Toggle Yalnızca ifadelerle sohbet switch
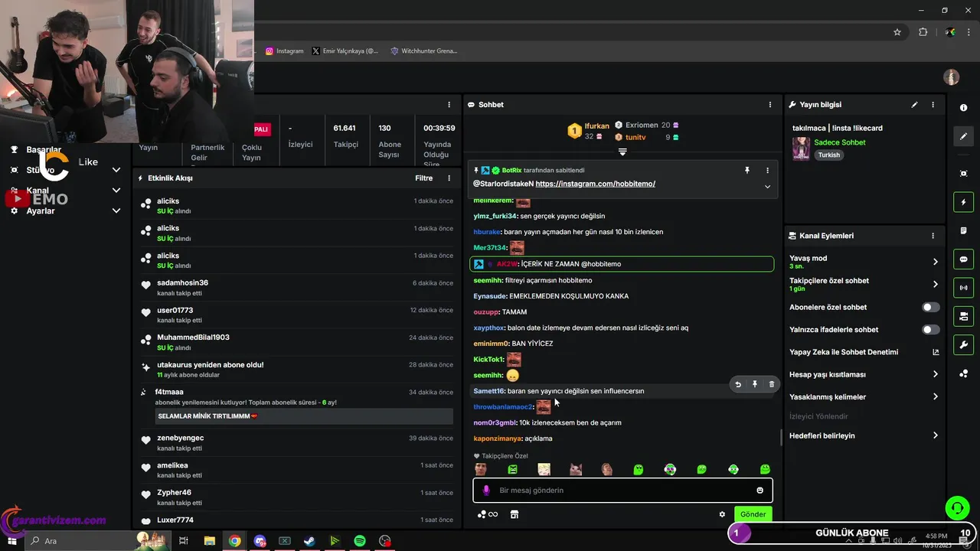 point(930,330)
